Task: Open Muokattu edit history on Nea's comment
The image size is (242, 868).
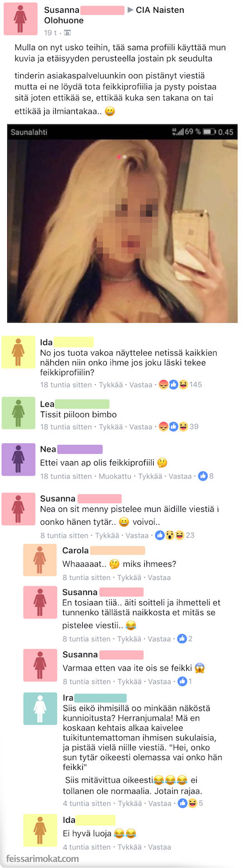Action: 115,476
